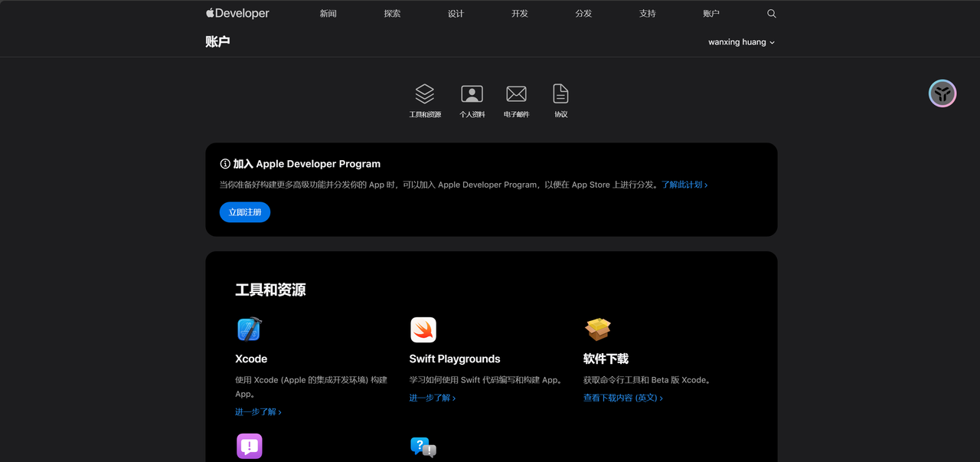Follow 进一步了解 link under Swift Playgrounds
980x462 pixels.
(433, 398)
